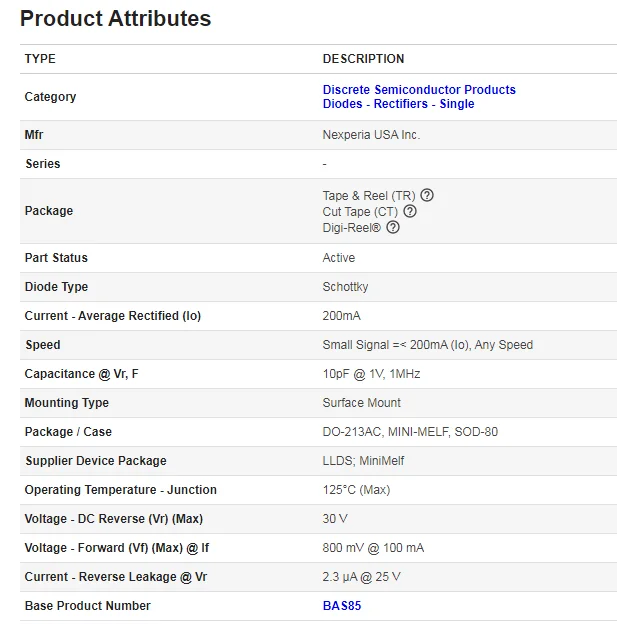This screenshot has width=617, height=624.
Task: Click help icon next to Digi-Reel
Action: (x=393, y=227)
